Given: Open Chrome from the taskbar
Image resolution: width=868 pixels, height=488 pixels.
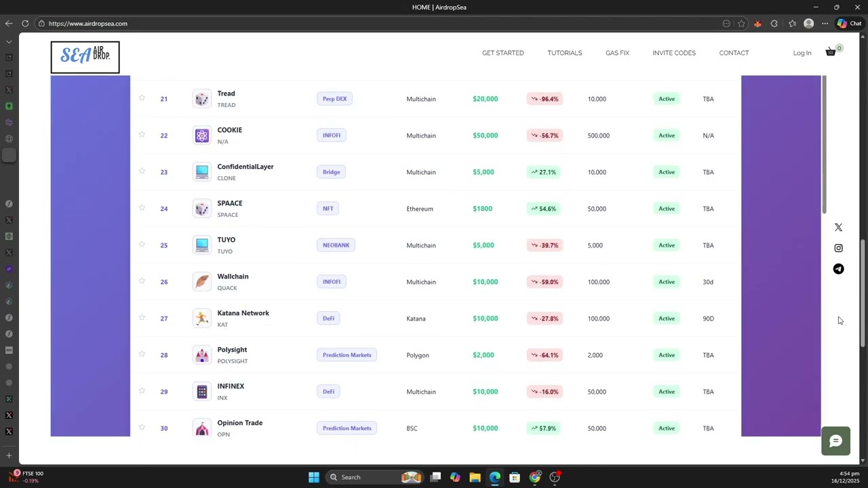Looking at the screenshot, I should pos(535,477).
